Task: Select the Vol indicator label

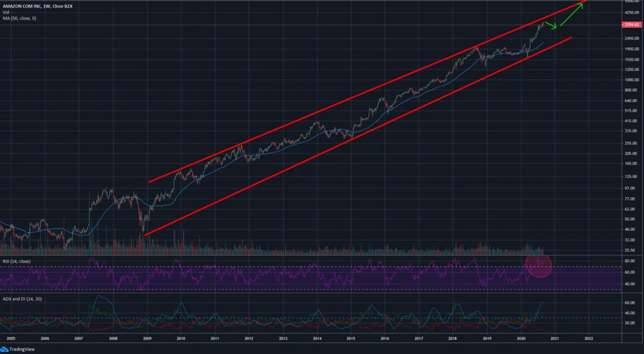Action: [5, 12]
